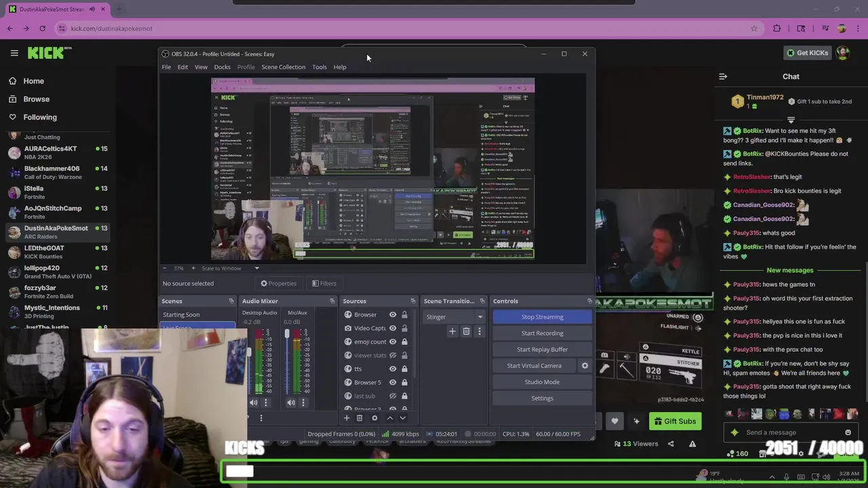
Task: Open Desktop Audio three-dot options
Action: pyautogui.click(x=265, y=403)
